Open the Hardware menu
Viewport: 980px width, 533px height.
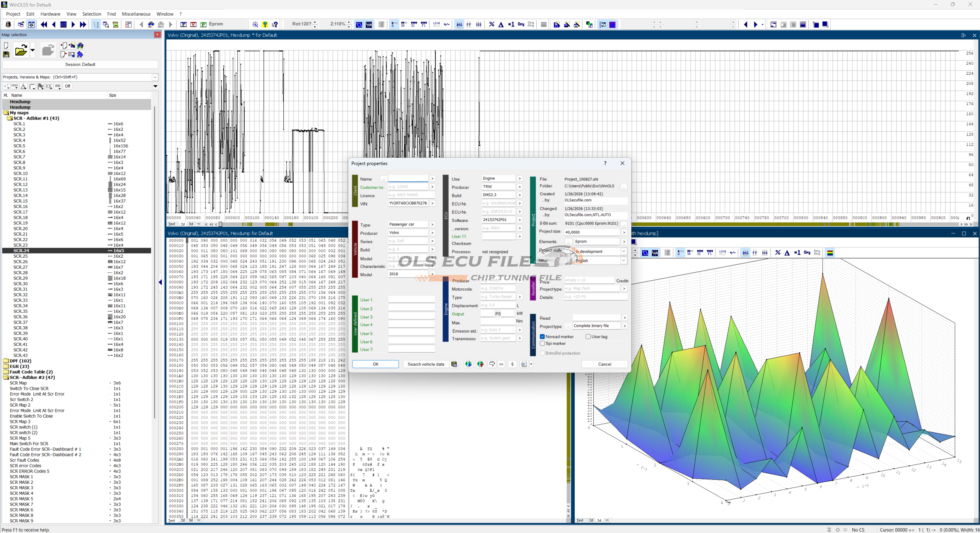[x=50, y=14]
